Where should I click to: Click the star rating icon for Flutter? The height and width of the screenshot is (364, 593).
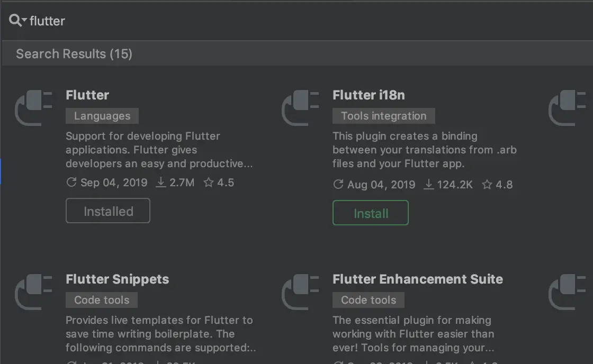[x=209, y=183]
